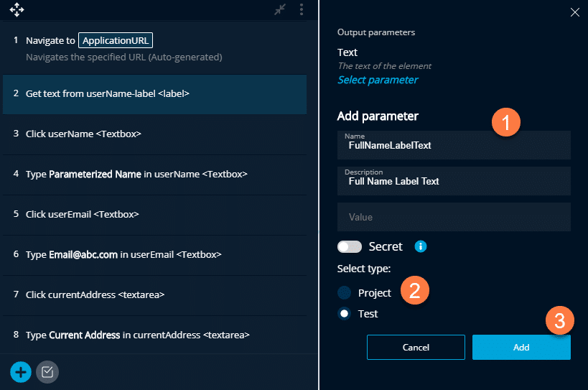The image size is (588, 390).
Task: Click the Name field containing FullNameLabelText
Action: (x=454, y=145)
